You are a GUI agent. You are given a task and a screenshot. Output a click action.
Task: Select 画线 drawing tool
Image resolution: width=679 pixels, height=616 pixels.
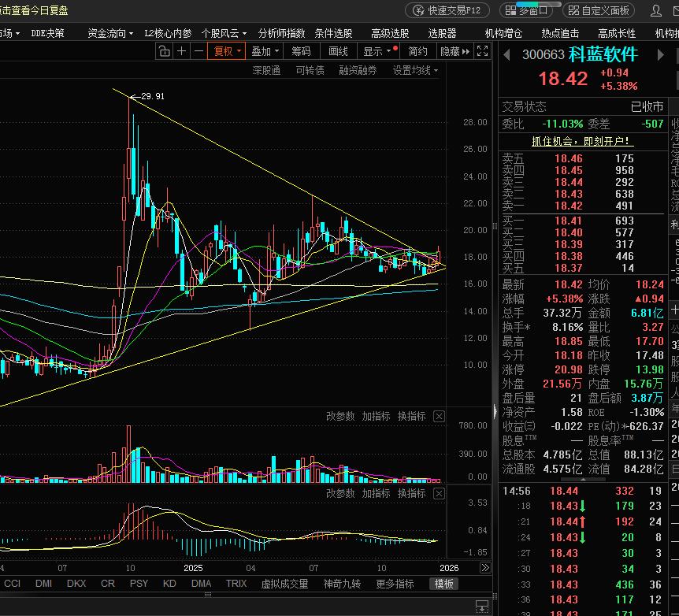338,51
